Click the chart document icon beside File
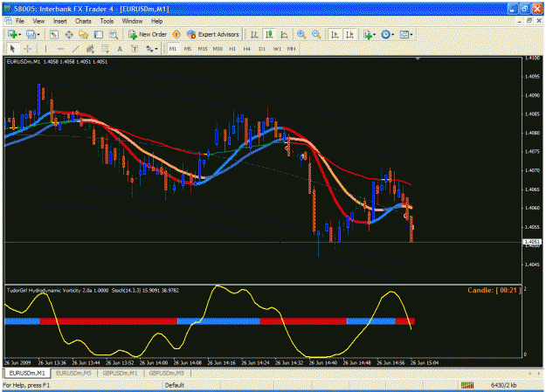Image resolution: width=546 pixels, height=392 pixels. click(x=9, y=21)
